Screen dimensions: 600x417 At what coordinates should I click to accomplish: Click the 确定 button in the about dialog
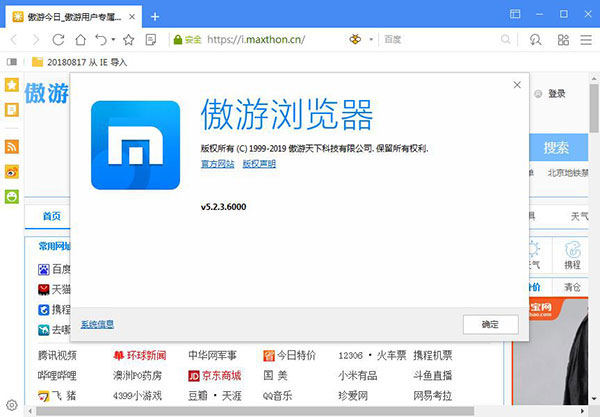pos(490,325)
